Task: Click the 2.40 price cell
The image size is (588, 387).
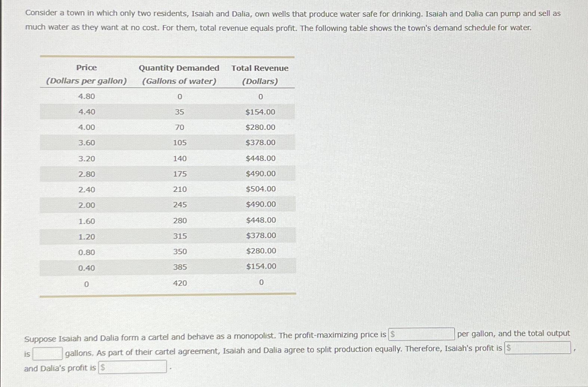Action: tap(87, 190)
